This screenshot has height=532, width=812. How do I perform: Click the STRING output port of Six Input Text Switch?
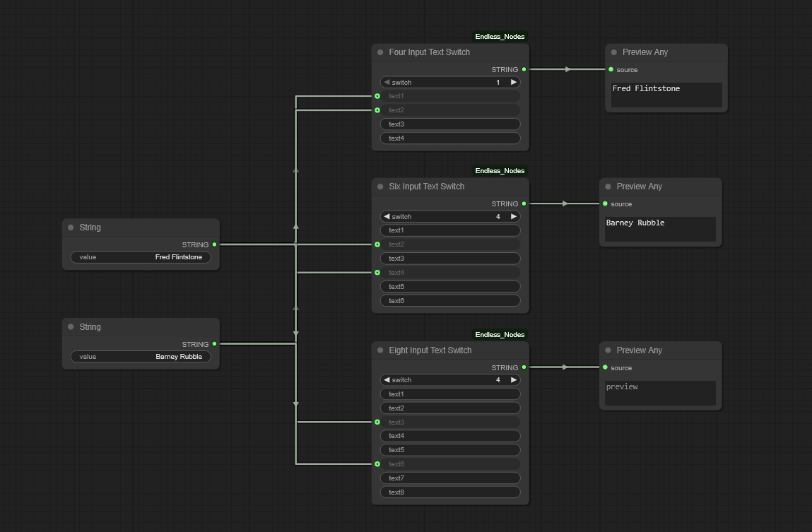[524, 203]
